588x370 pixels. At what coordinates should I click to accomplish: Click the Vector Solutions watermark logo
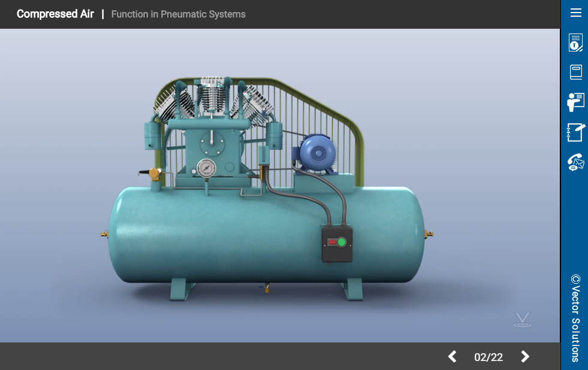pos(521,320)
